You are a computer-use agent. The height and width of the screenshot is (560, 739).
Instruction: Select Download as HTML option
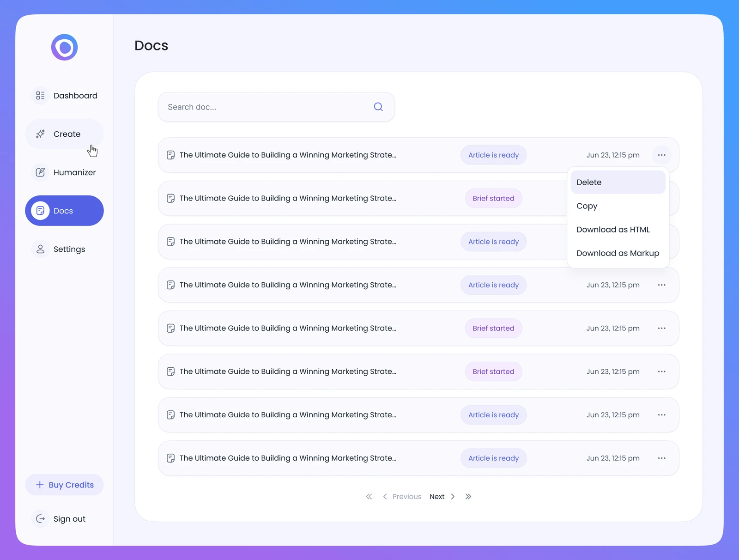tap(618, 230)
